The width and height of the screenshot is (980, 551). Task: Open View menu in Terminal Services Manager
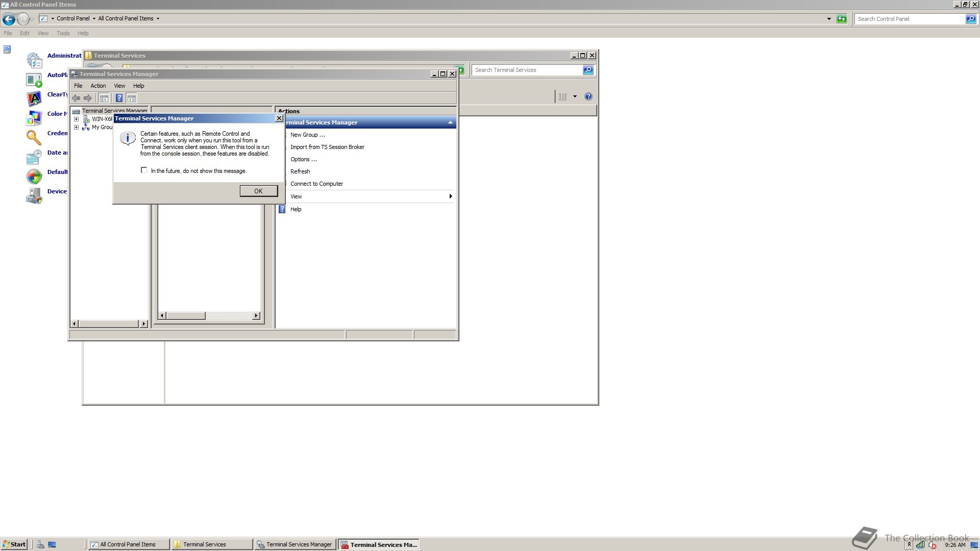click(x=119, y=86)
